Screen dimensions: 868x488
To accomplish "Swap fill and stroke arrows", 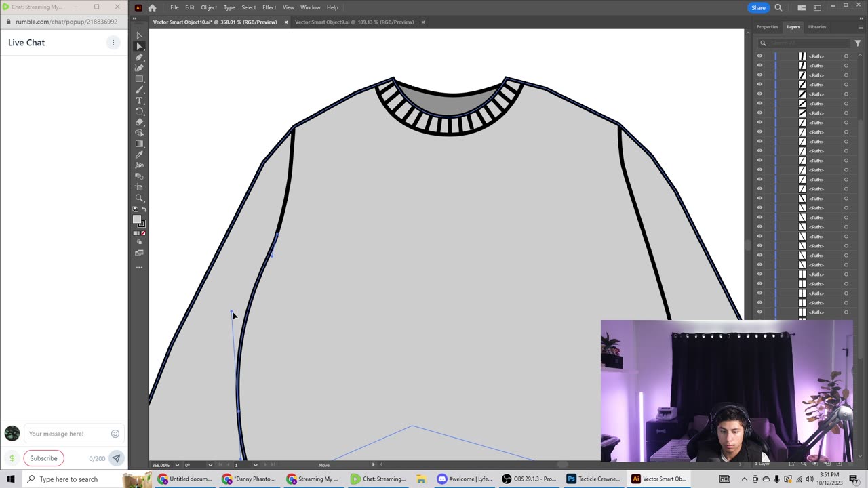I will (x=144, y=209).
